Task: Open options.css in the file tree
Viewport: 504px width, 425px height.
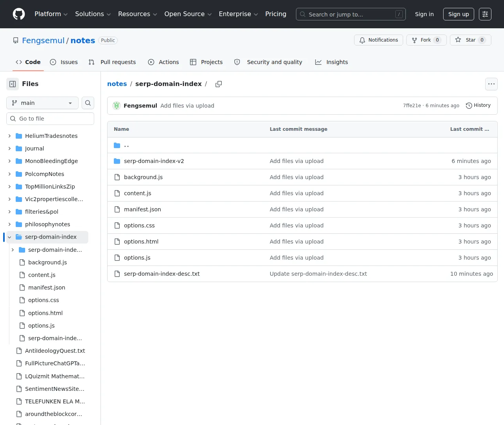Action: pyautogui.click(x=44, y=300)
